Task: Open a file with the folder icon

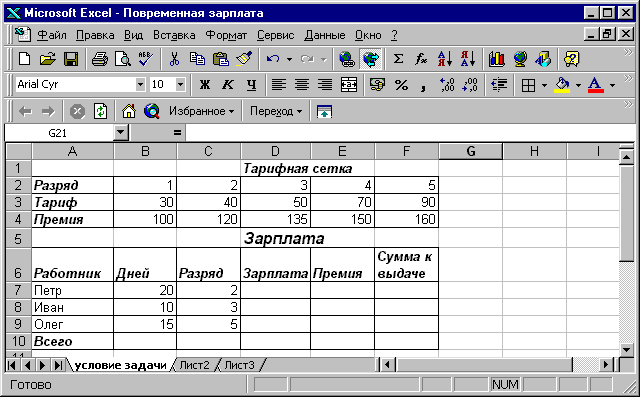Action: (x=47, y=59)
